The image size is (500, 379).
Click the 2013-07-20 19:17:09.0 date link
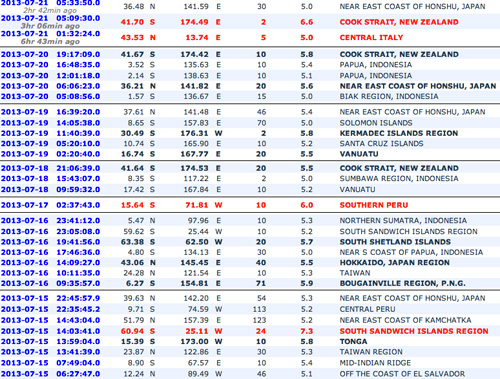pos(50,54)
